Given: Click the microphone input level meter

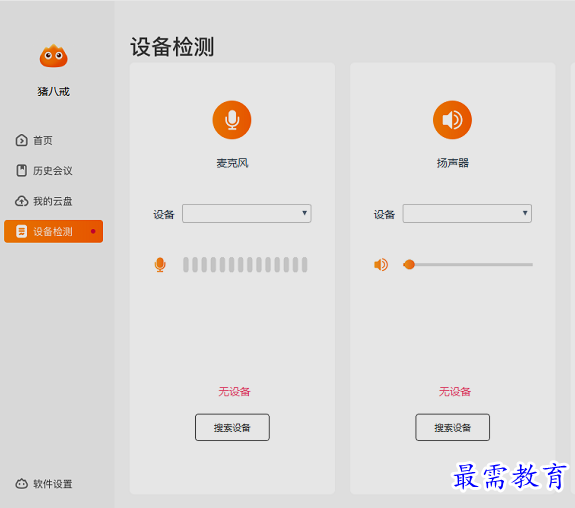Looking at the screenshot, I should coord(245,264).
